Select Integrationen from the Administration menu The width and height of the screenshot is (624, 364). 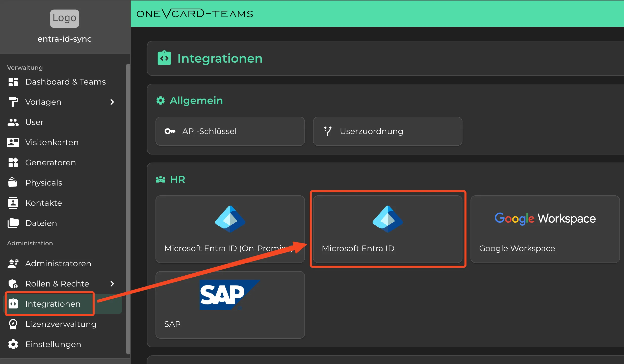(53, 304)
